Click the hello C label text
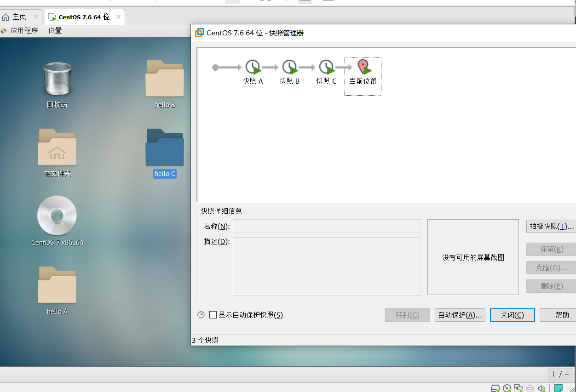 pos(165,174)
